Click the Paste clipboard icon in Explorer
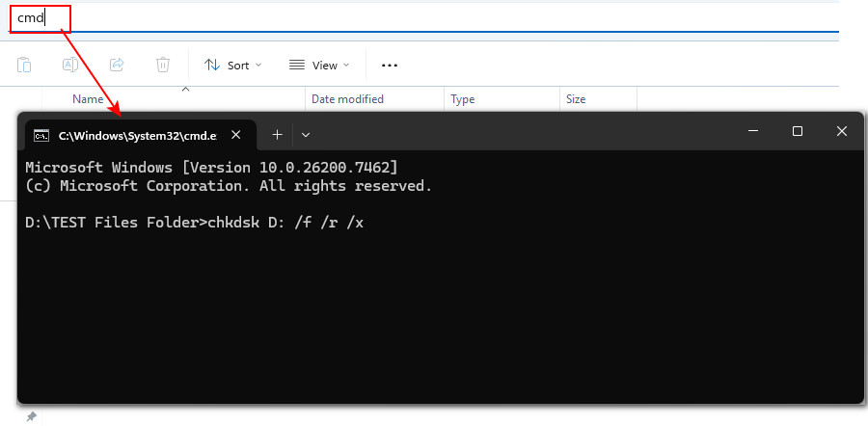The height and width of the screenshot is (426, 868). [x=24, y=65]
